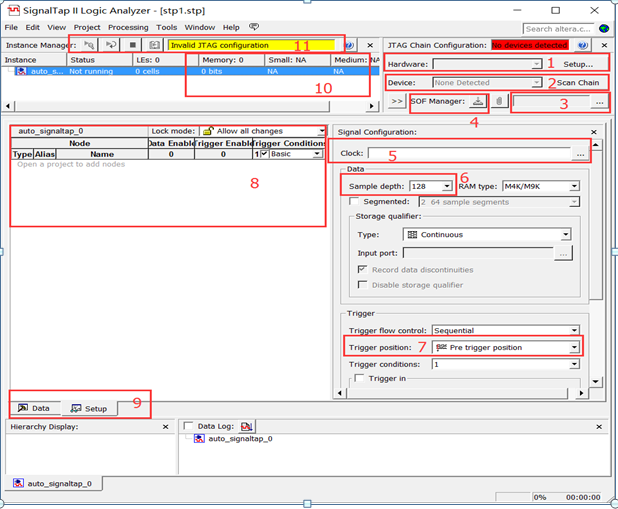618x509 pixels.
Task: Click the SOF Manager program device icon
Action: (x=478, y=101)
